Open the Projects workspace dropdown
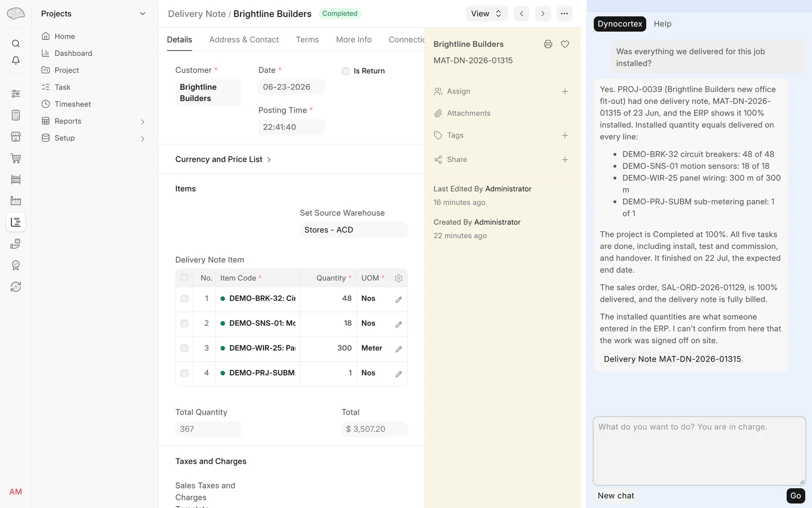The height and width of the screenshot is (508, 812). click(93, 14)
